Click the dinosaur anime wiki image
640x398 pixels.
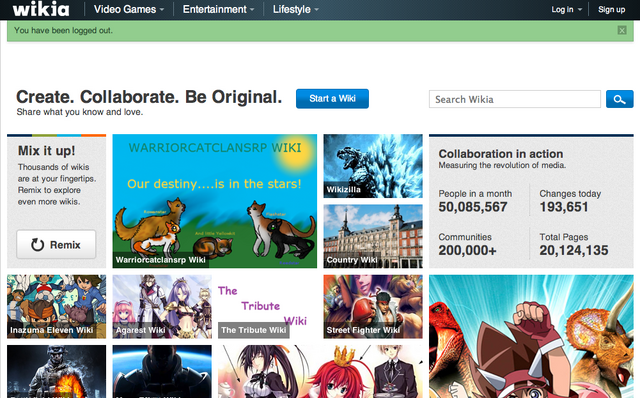[531, 336]
